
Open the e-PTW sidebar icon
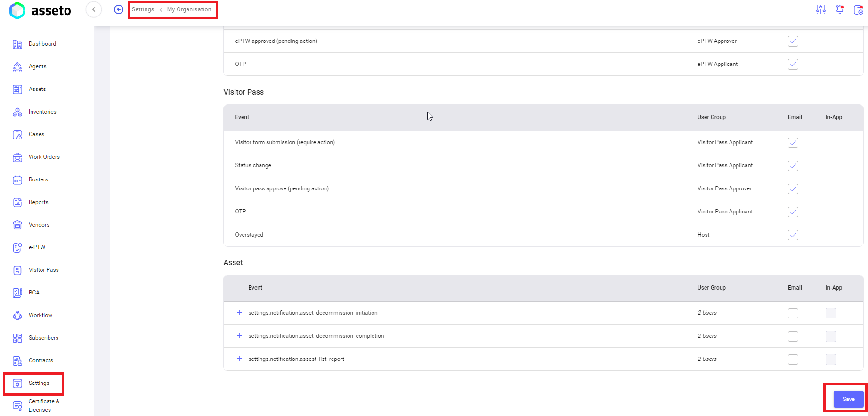click(x=17, y=248)
